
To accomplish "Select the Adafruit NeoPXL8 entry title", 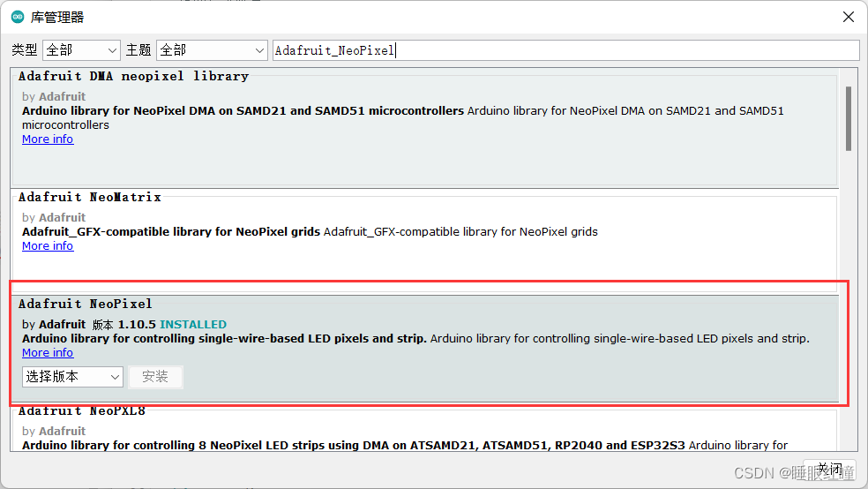I will (82, 411).
